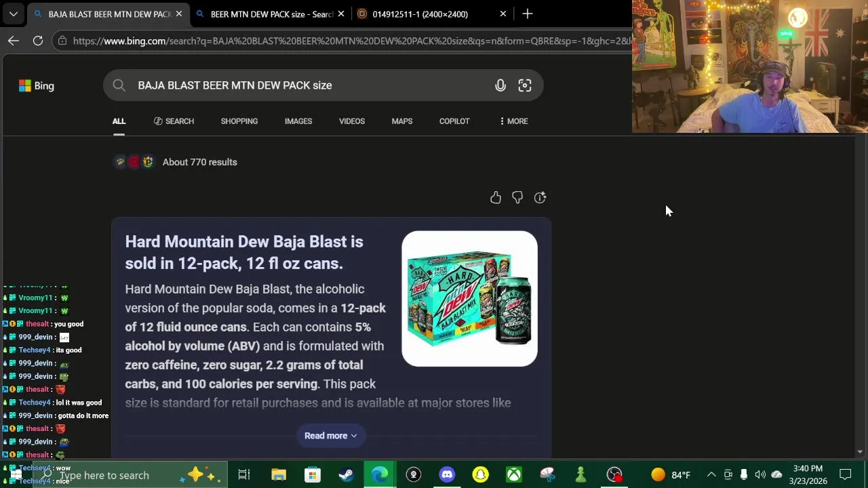
Task: Open Microsoft Store from taskbar
Action: pos(312,475)
